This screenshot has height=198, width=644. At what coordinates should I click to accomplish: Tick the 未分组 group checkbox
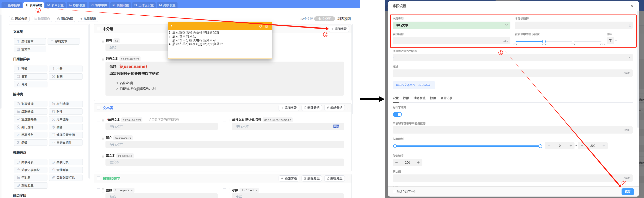tap(99, 29)
